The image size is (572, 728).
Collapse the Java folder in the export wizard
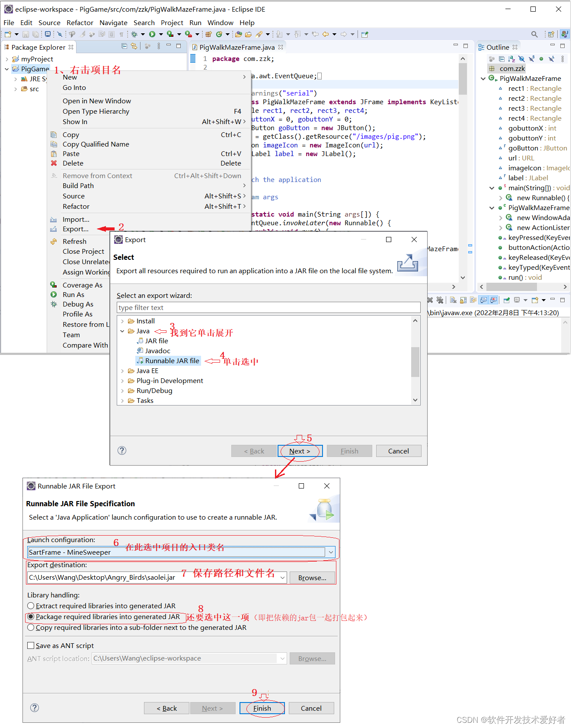[122, 331]
